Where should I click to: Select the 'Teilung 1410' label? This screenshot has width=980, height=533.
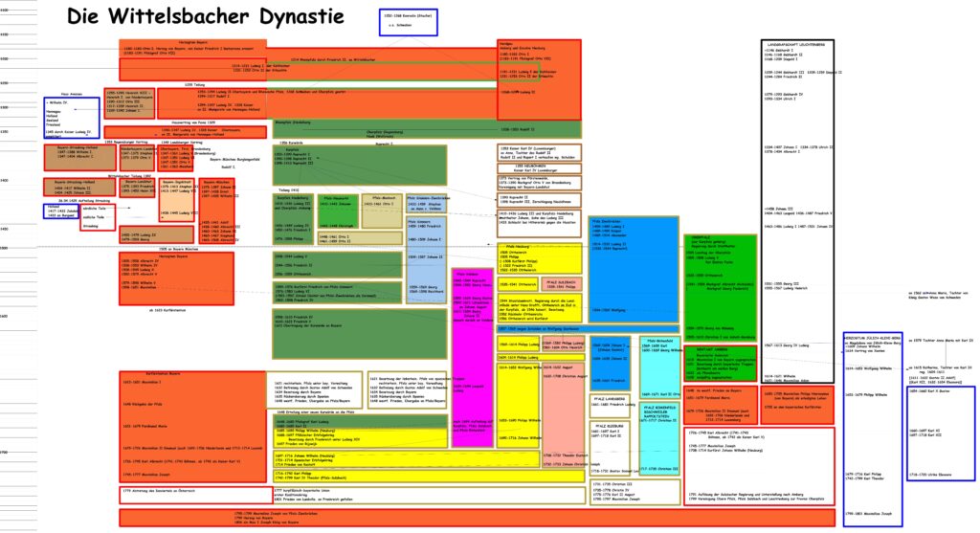click(289, 190)
